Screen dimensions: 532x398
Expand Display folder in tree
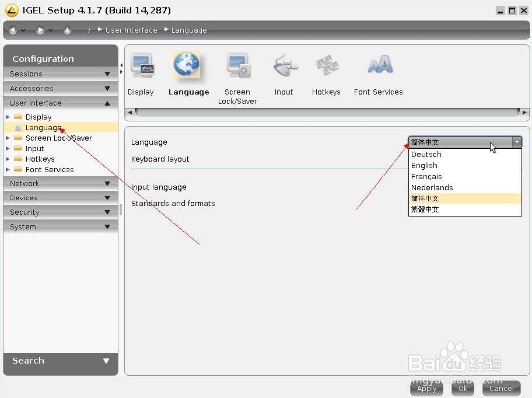pos(8,117)
